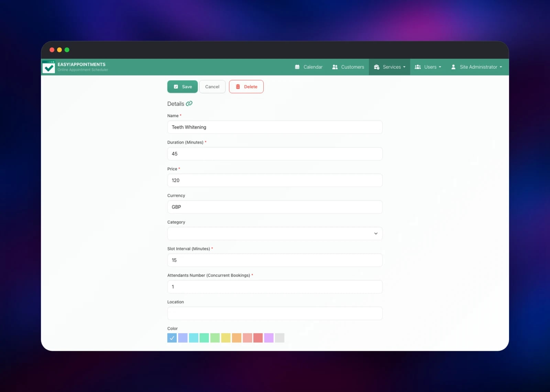Click the EASY!APPOINTMENTS brand title
The width and height of the screenshot is (550, 392).
pos(81,64)
